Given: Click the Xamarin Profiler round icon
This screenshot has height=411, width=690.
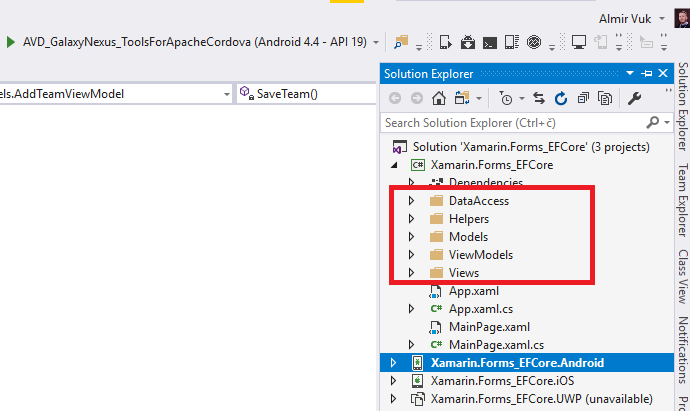Looking at the screenshot, I should tap(534, 42).
